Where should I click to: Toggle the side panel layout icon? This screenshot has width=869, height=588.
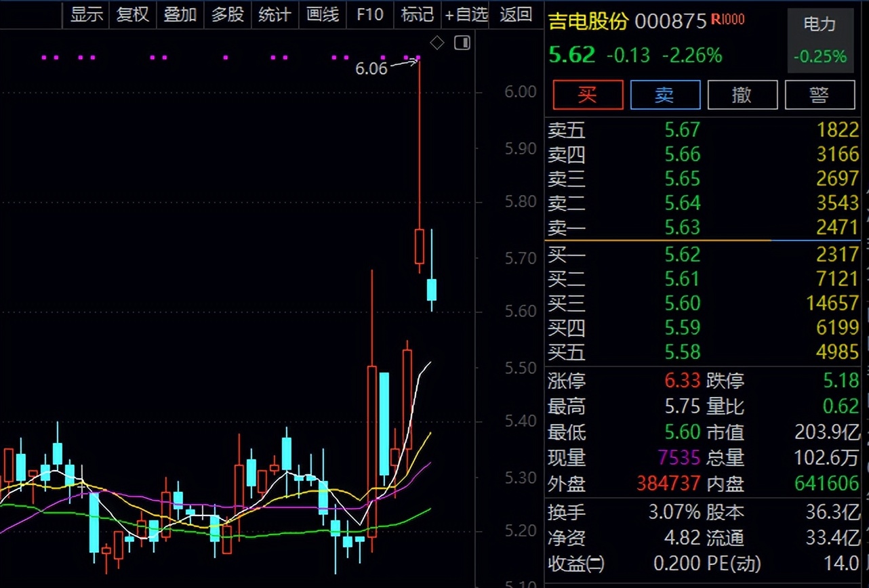462,43
